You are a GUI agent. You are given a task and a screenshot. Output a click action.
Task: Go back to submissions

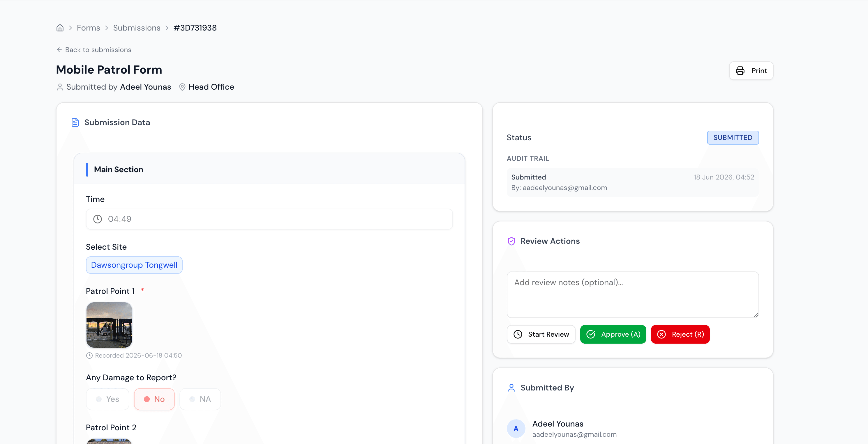pos(94,50)
